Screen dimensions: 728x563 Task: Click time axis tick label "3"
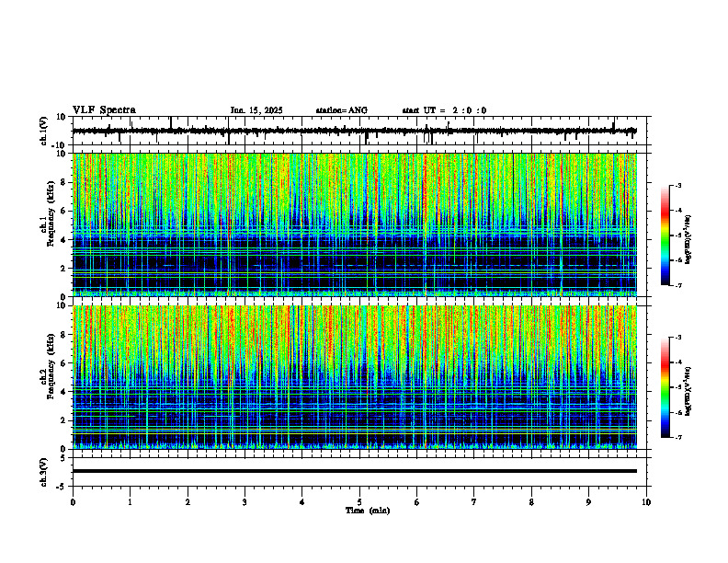pyautogui.click(x=245, y=502)
